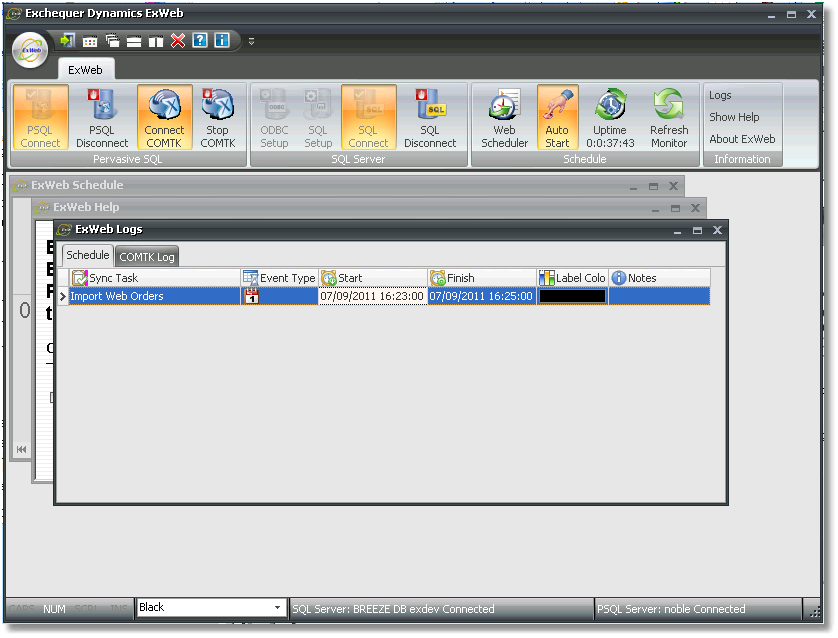Click the Connect COMTK ribbon button
Image resolution: width=838 pixels, height=638 pixels.
click(x=164, y=118)
